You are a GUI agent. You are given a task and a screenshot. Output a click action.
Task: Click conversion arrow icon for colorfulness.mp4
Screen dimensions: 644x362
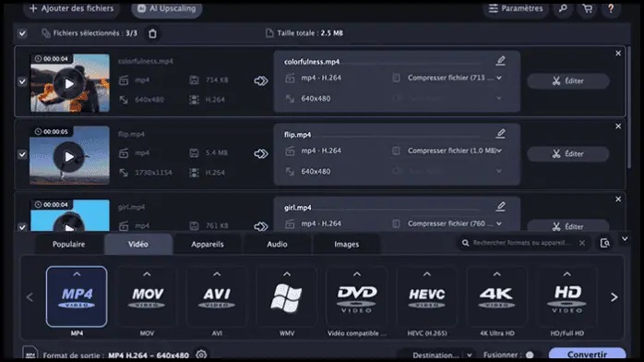pyautogui.click(x=261, y=80)
